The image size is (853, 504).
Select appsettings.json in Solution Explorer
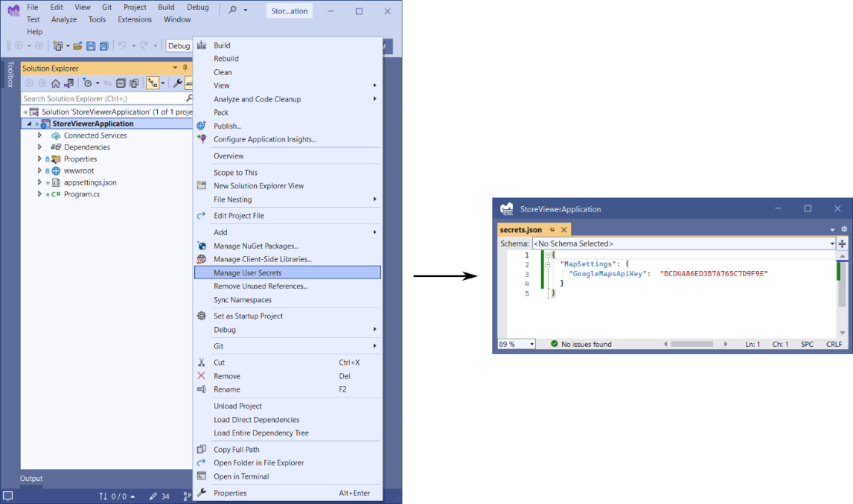(x=90, y=182)
